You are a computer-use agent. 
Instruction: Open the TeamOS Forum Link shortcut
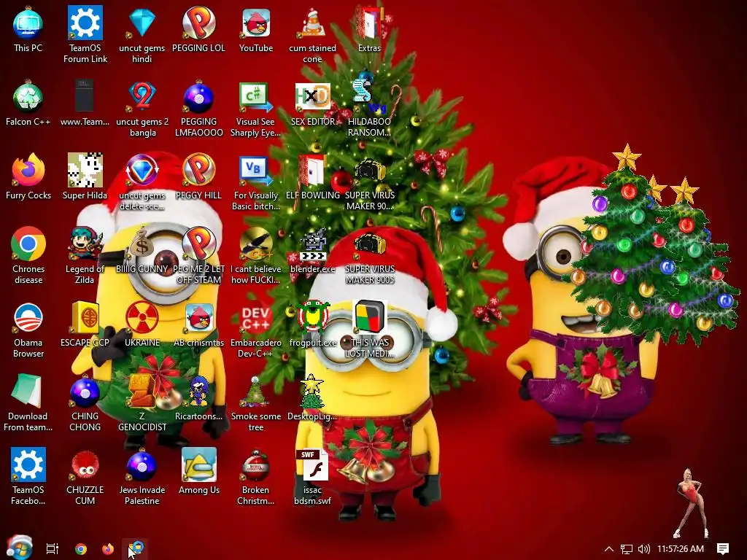pyautogui.click(x=85, y=23)
